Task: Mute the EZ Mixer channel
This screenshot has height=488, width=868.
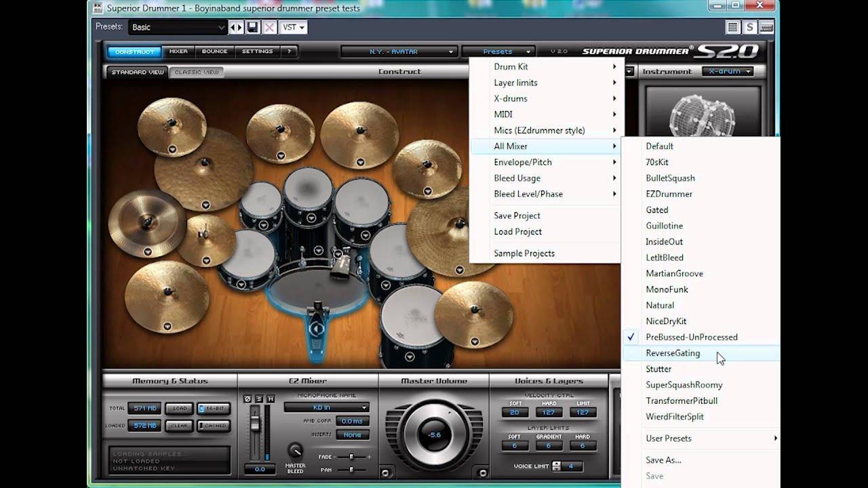Action: (270, 399)
